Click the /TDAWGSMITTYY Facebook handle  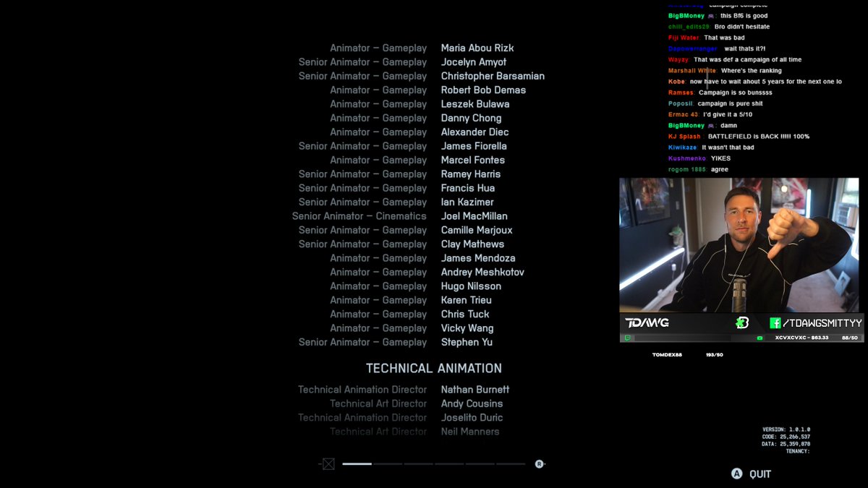click(822, 323)
